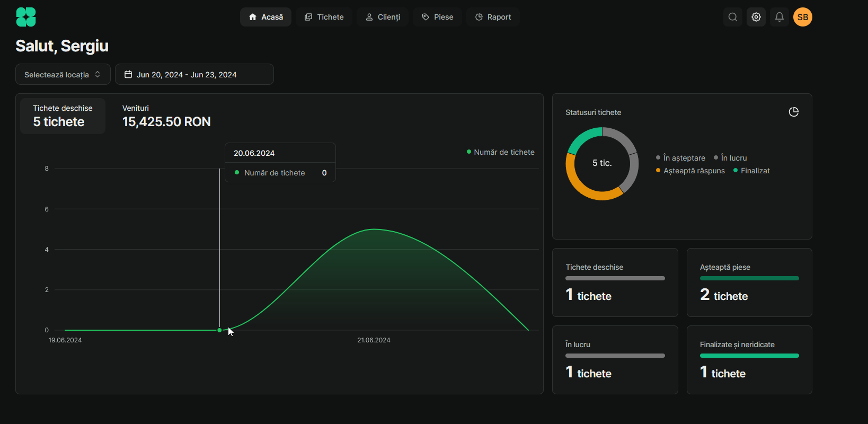Screen dimensions: 868x424
Task: Open notifications bell icon
Action: coord(780,17)
